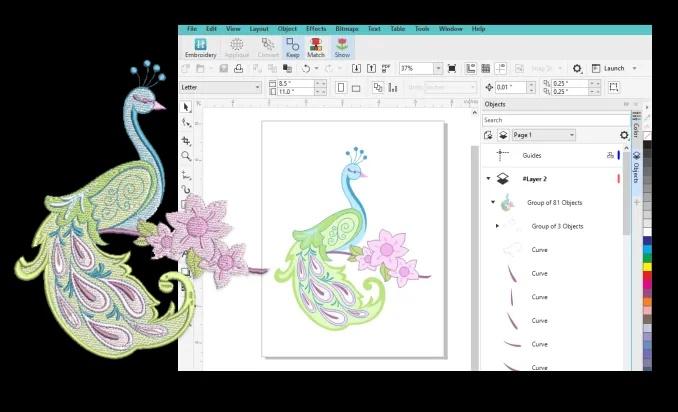Open the Letter page size dropdown
Screen dimensions: 678x412
click(x=257, y=87)
